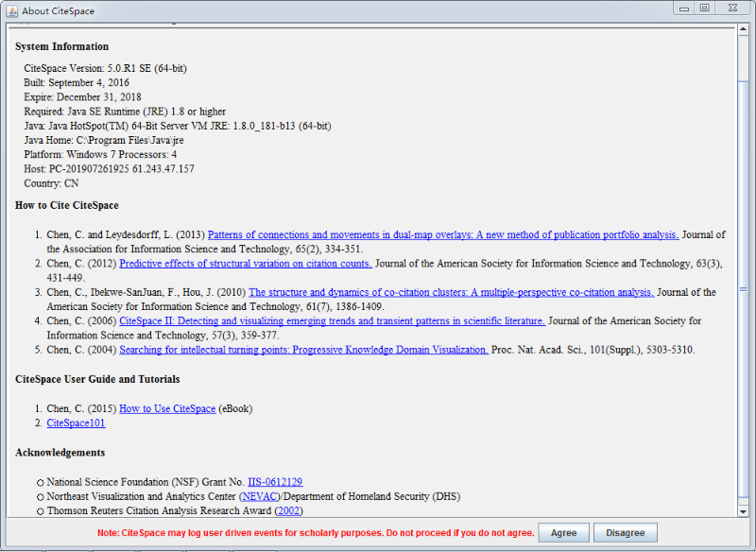Click the About CiteSpace window title
The height and width of the screenshot is (552, 756).
(58, 11)
